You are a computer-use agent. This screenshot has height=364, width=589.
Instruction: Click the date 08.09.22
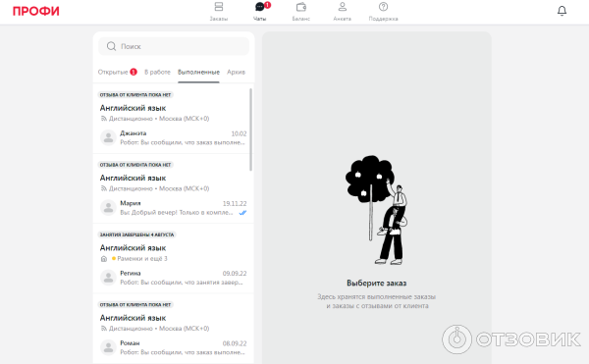(x=235, y=343)
